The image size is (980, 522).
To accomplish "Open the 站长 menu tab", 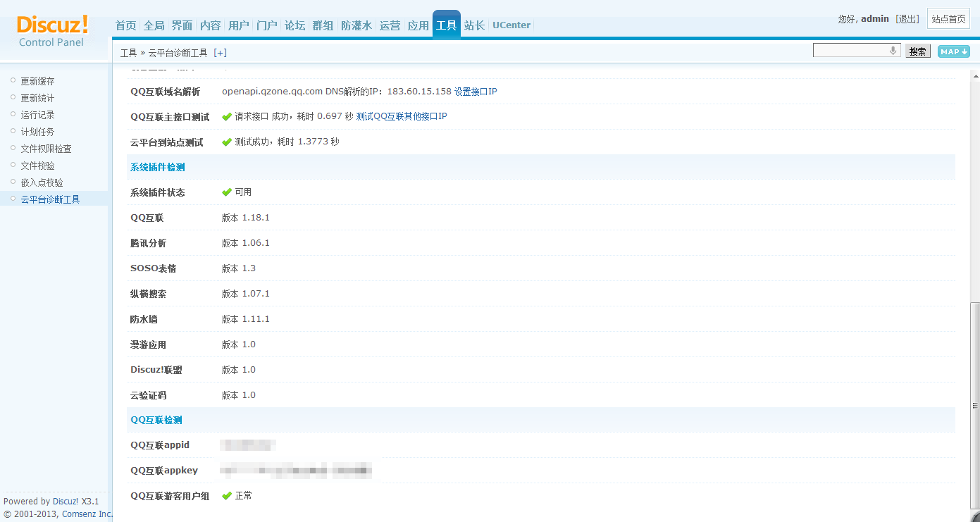I will pos(475,25).
